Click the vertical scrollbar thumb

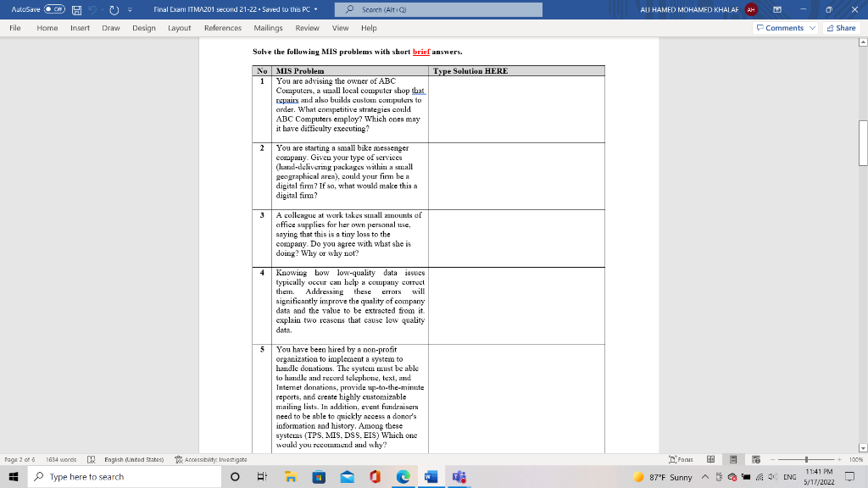862,142
